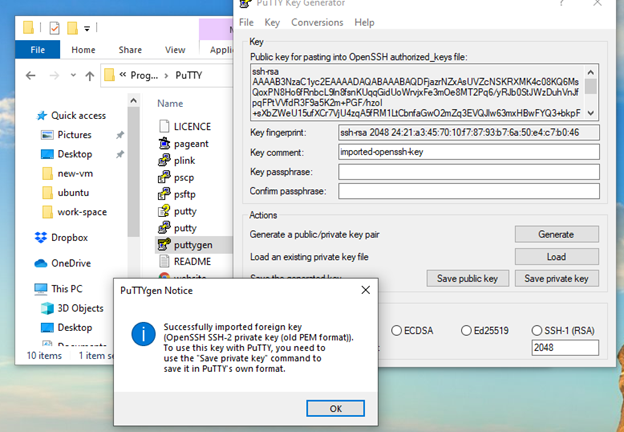Viewport: 624px width, 432px height.
Task: Click the Properties quick access toolbar icon
Action: point(55,28)
